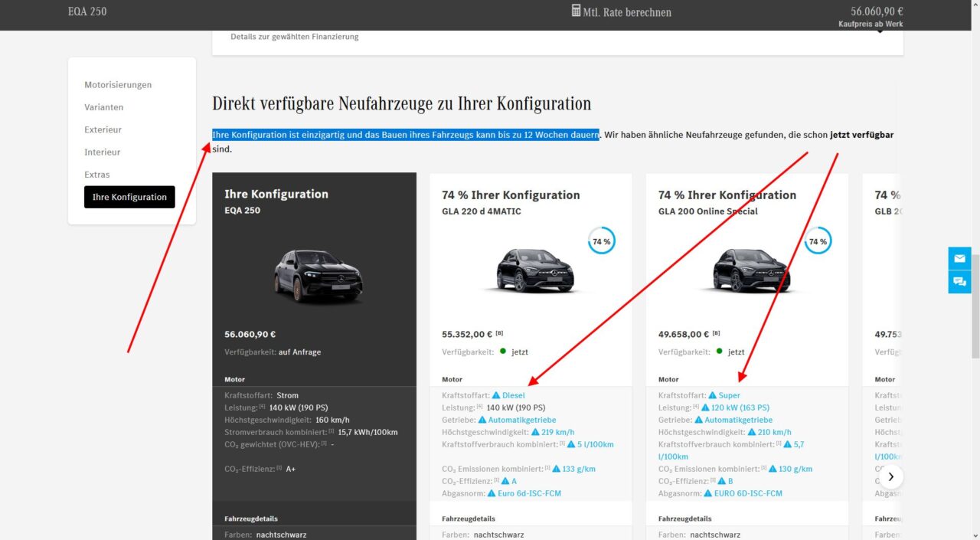
Task: Click nachtschwarz in the EQA 250 card
Action: (281, 535)
